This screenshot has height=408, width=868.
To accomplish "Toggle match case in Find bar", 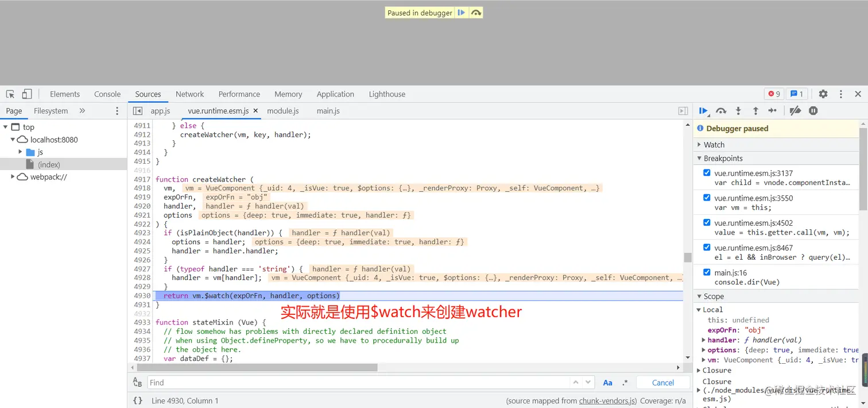I will pyautogui.click(x=607, y=383).
